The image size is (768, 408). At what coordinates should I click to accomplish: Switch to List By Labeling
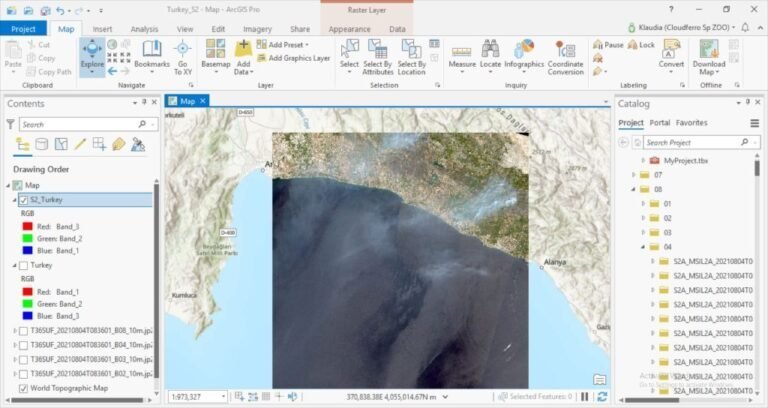tap(119, 144)
